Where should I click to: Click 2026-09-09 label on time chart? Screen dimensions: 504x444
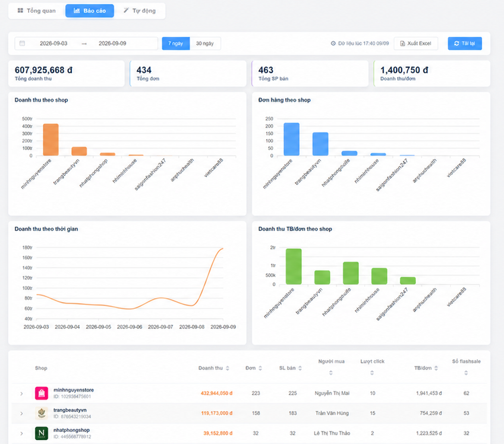pos(223,327)
